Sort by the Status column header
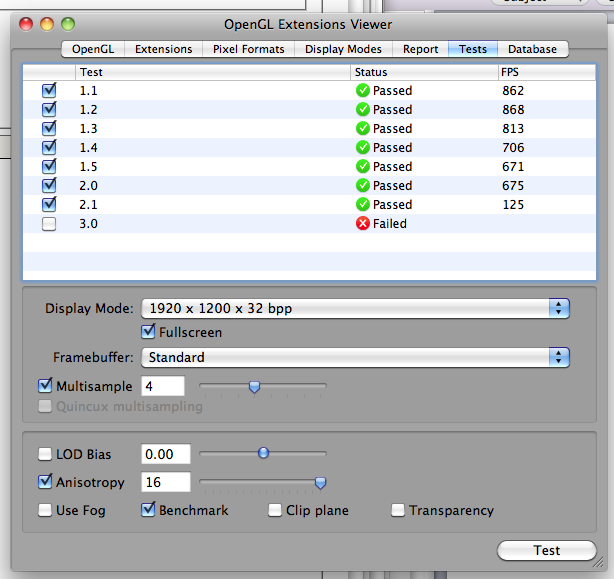This screenshot has height=579, width=614. pos(424,72)
